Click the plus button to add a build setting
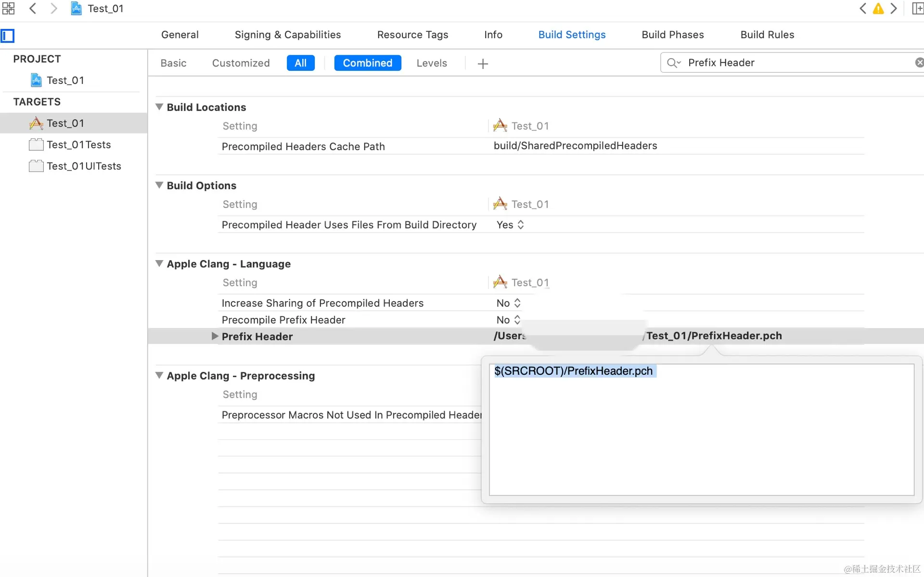The image size is (924, 577). click(x=483, y=64)
